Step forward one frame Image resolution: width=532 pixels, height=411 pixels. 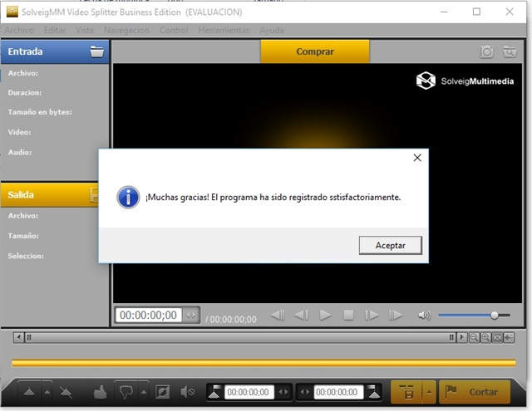[372, 316]
